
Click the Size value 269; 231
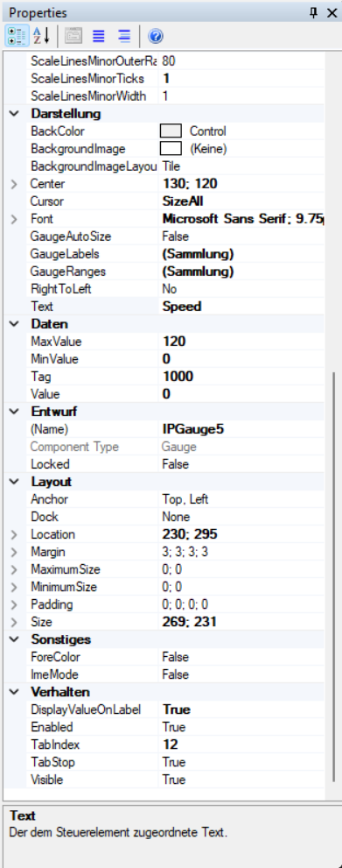click(x=190, y=622)
